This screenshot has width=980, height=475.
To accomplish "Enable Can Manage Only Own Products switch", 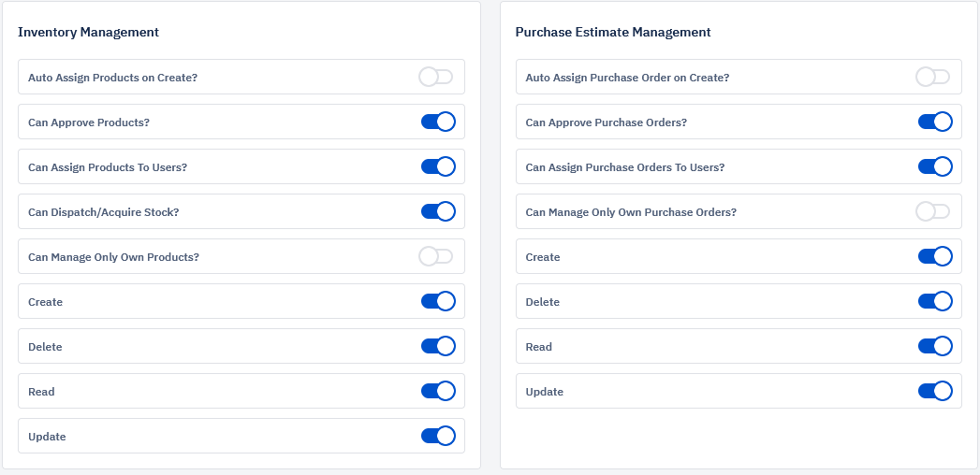I will 436,256.
